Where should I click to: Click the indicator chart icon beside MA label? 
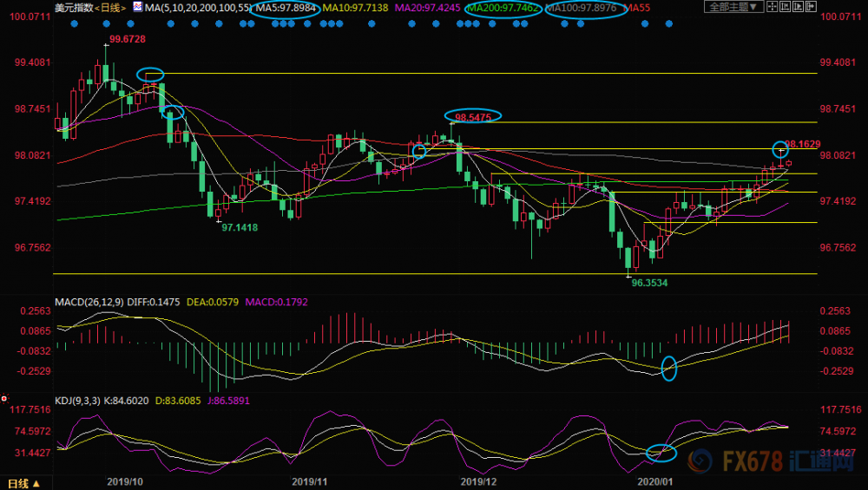pyautogui.click(x=137, y=7)
